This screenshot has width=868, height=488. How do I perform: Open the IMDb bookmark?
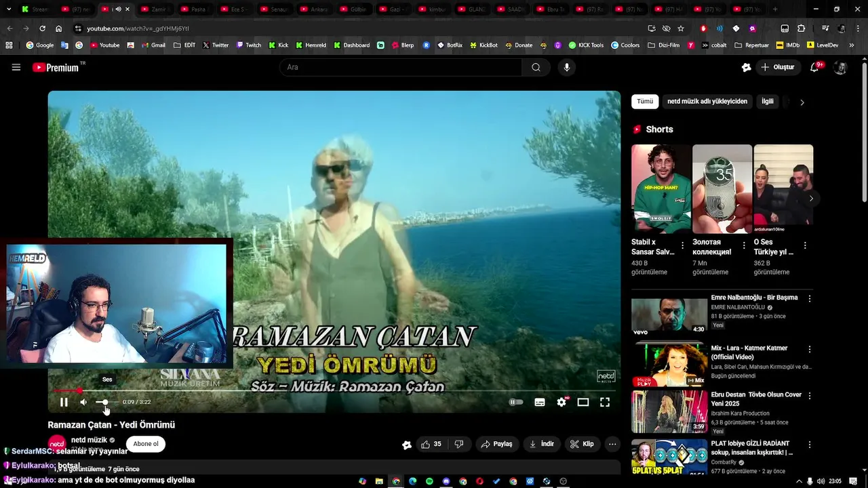(x=787, y=45)
